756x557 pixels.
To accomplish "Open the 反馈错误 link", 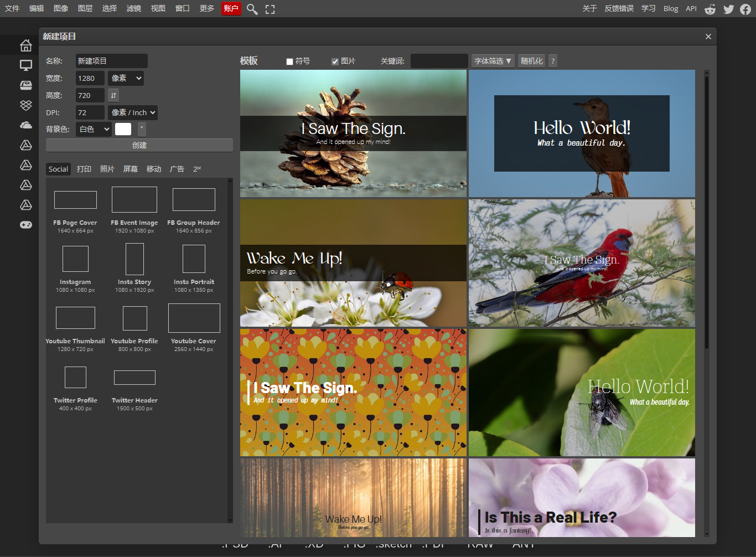I will 619,8.
